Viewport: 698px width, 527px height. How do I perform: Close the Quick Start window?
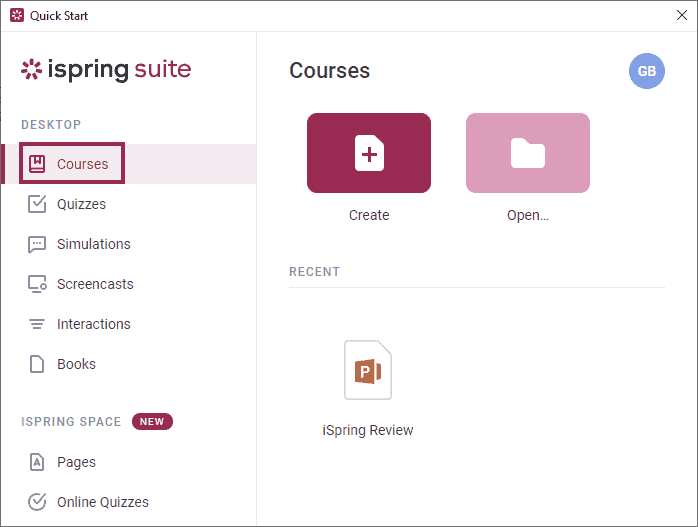(682, 15)
